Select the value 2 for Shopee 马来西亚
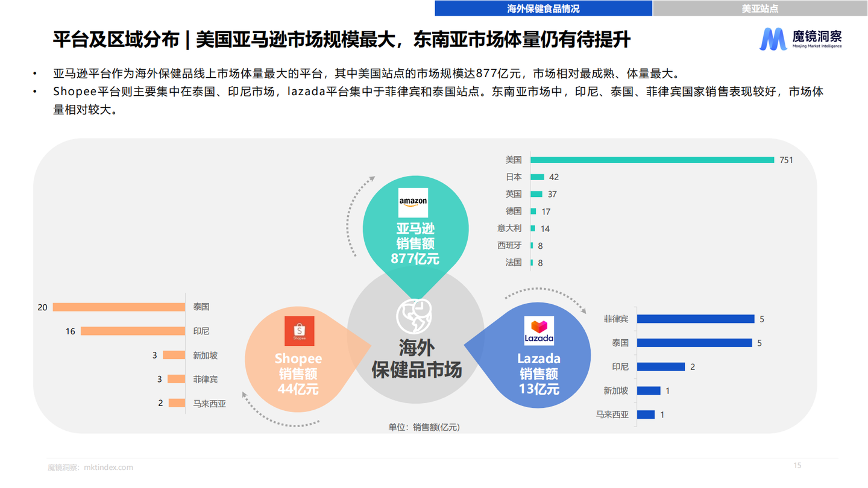The height and width of the screenshot is (488, 868). (x=161, y=403)
